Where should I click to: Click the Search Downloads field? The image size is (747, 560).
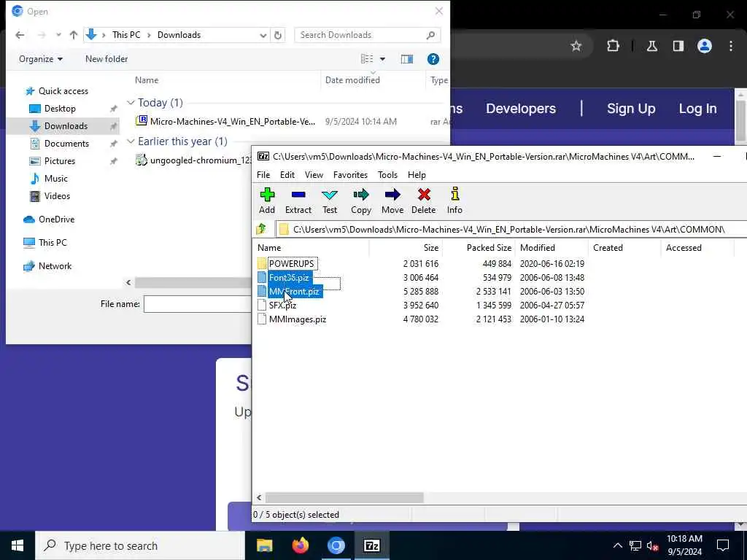click(x=360, y=35)
